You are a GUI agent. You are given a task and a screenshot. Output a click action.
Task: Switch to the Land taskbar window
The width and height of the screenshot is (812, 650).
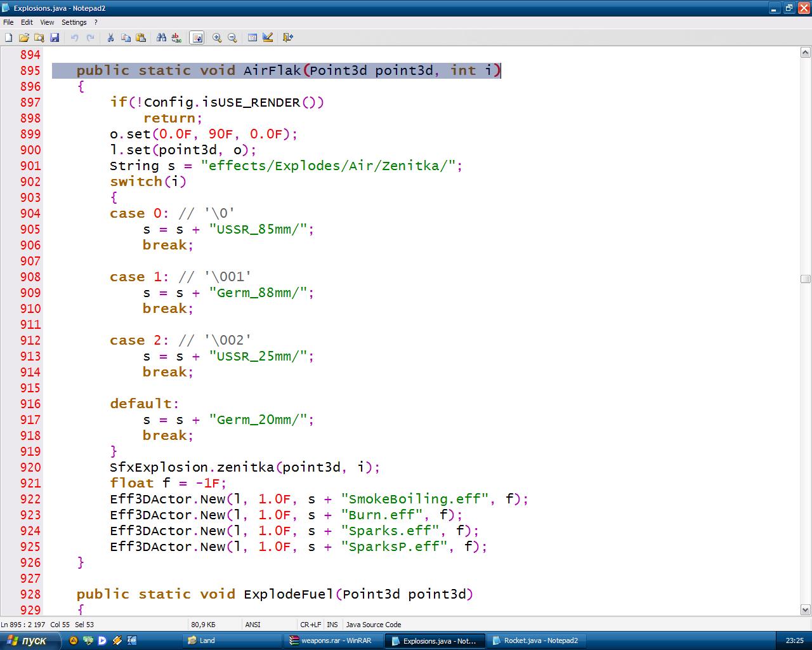point(232,640)
